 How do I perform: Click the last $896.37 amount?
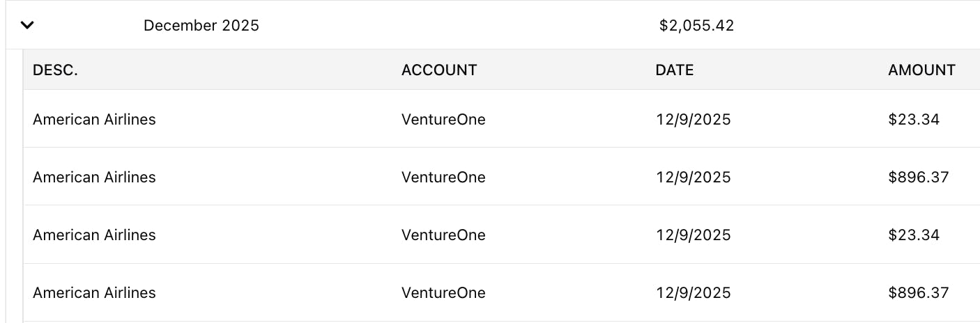(x=918, y=292)
